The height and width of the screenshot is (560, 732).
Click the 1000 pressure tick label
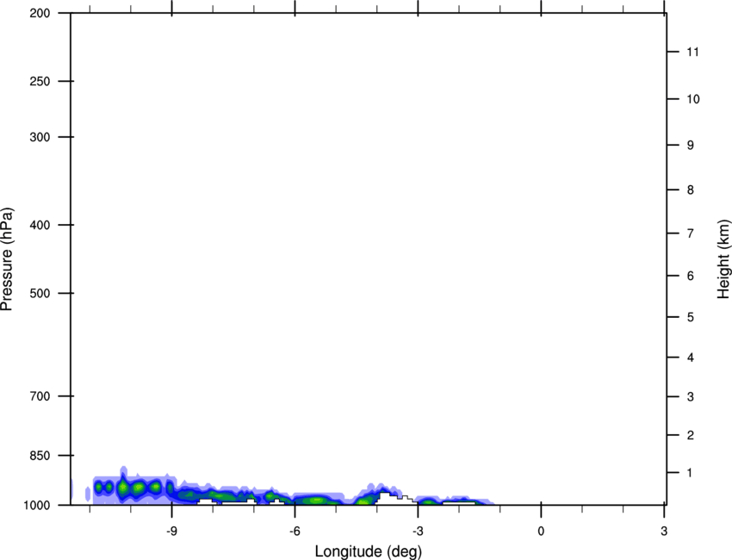click(x=37, y=505)
